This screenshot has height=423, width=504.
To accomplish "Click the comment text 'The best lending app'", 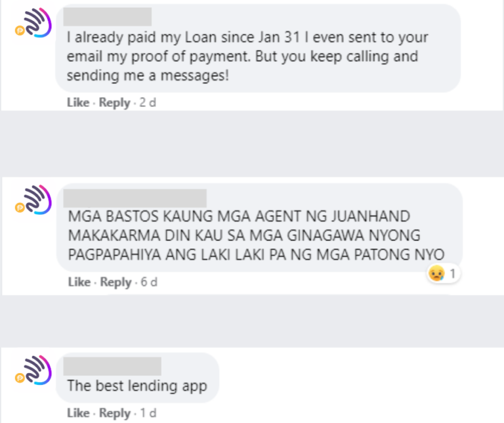I will tap(137, 386).
